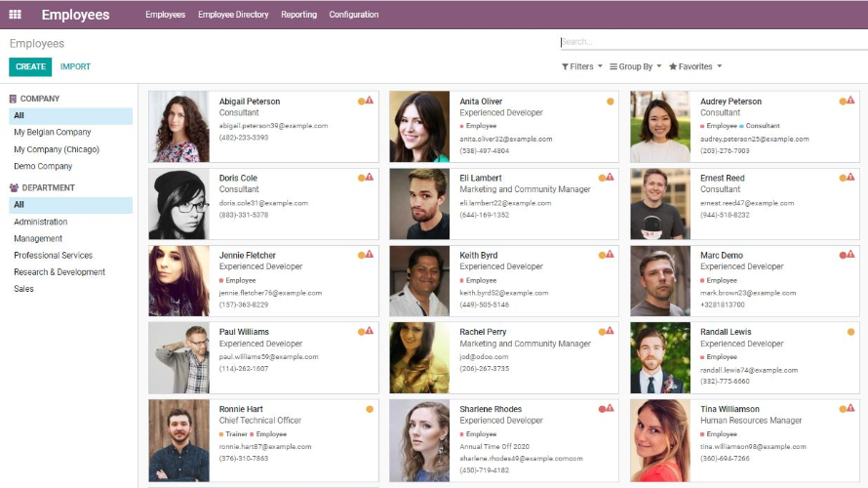Open the Reporting menu
The height and width of the screenshot is (488, 868).
coord(298,15)
